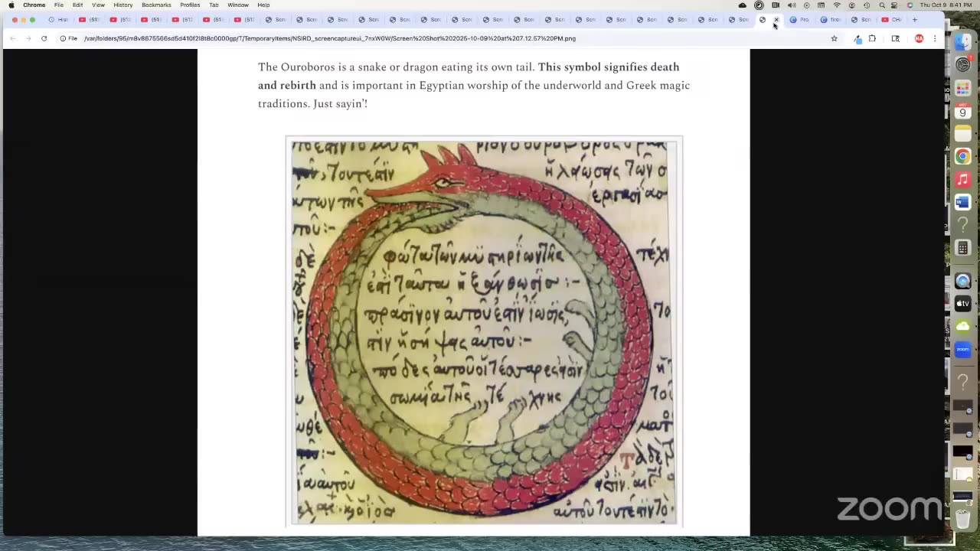The width and height of the screenshot is (980, 551).
Task: Open Siri from the menu bar
Action: pyautogui.click(x=910, y=5)
